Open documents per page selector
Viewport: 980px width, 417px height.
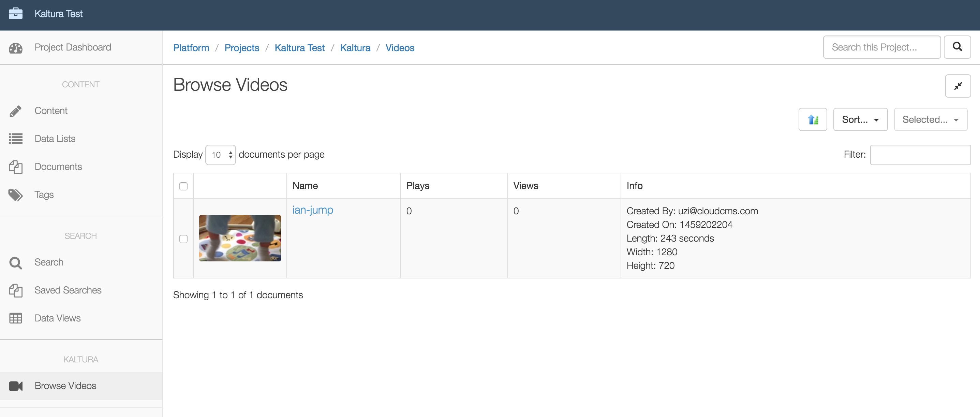(x=220, y=155)
